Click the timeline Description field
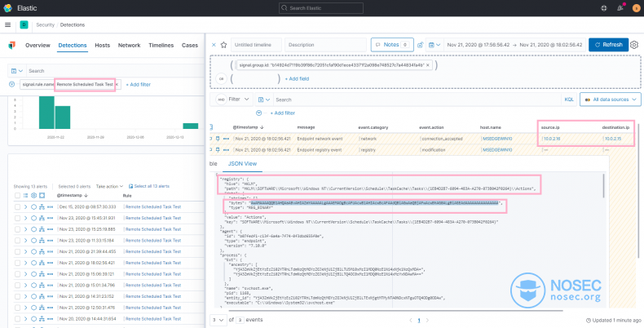The height and width of the screenshot is (328, 644). tap(325, 45)
